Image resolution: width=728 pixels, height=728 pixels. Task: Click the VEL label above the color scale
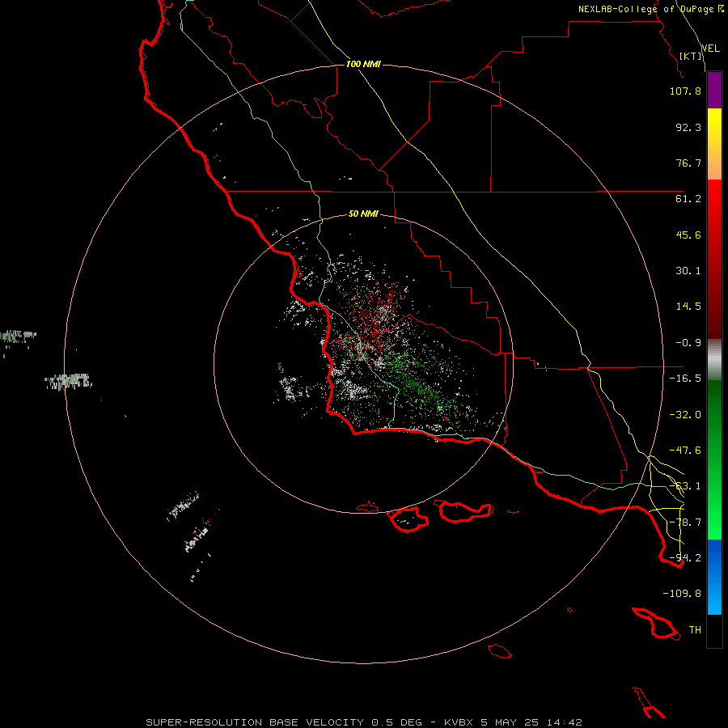(711, 48)
